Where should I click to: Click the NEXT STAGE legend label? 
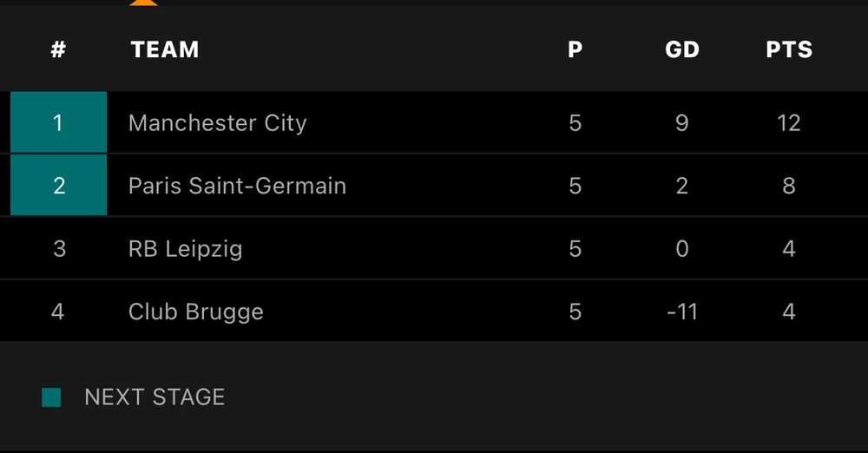[155, 397]
